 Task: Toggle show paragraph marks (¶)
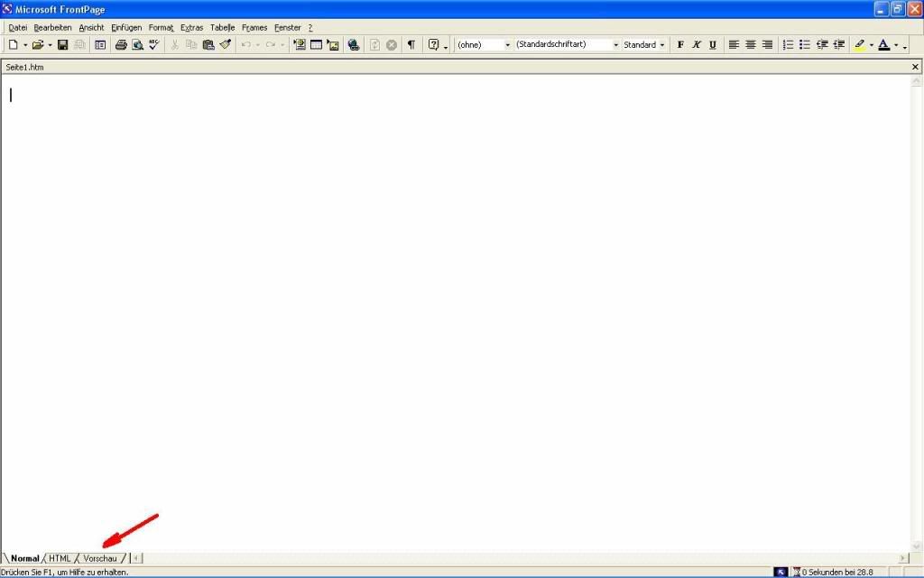click(x=411, y=45)
